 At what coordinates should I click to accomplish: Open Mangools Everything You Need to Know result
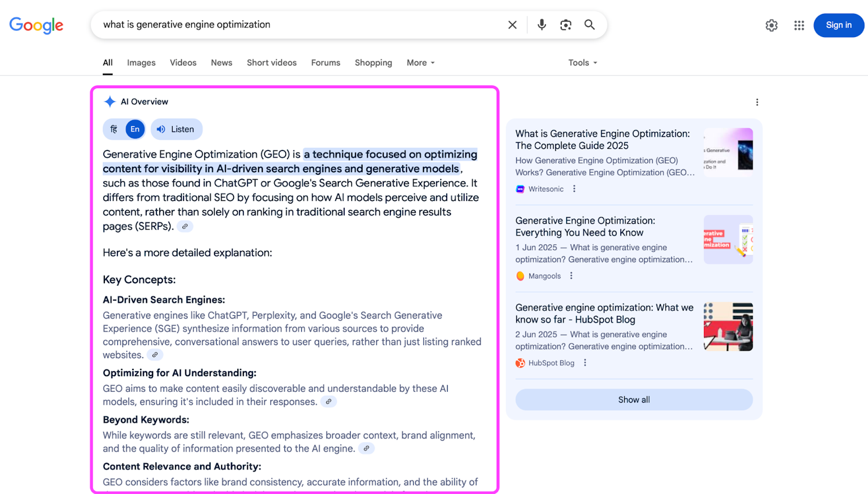[x=585, y=226]
